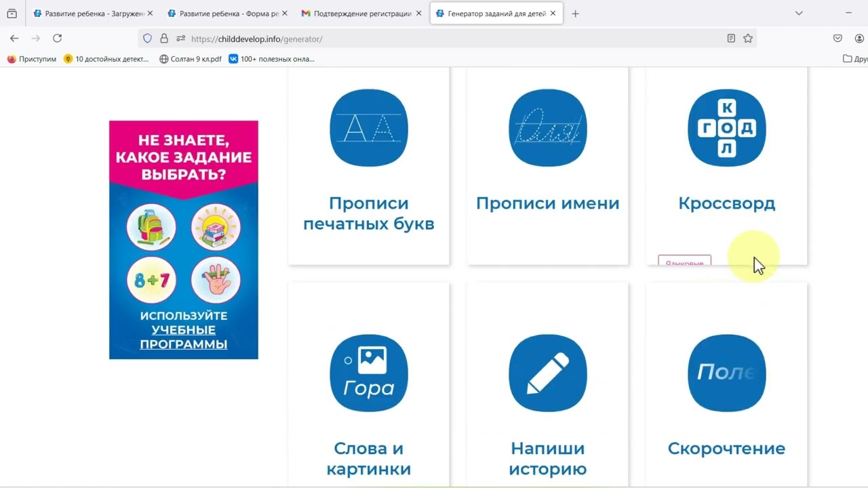Bookmark this page with star icon
Viewport: 868px width, 488px height.
point(748,39)
